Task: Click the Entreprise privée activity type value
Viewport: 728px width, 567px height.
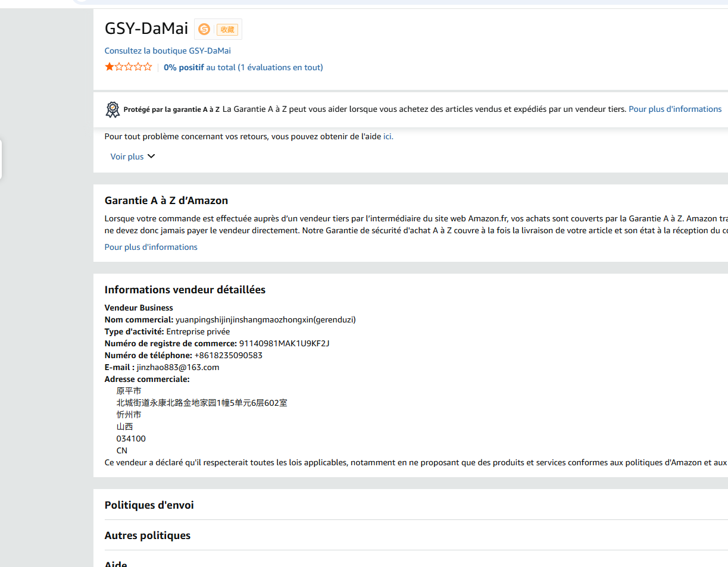Action: 198,331
